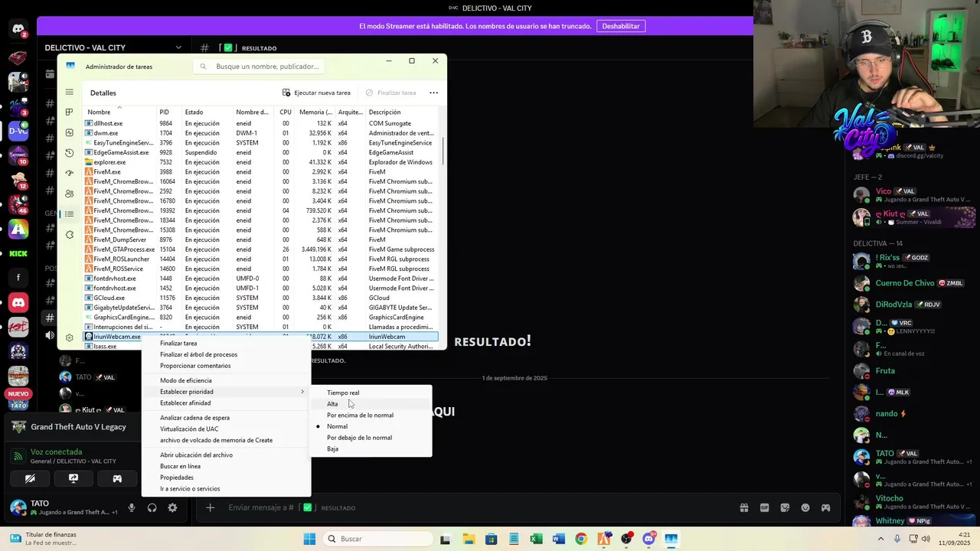
Task: Open Discord direct messages home icon
Action: coord(18,29)
